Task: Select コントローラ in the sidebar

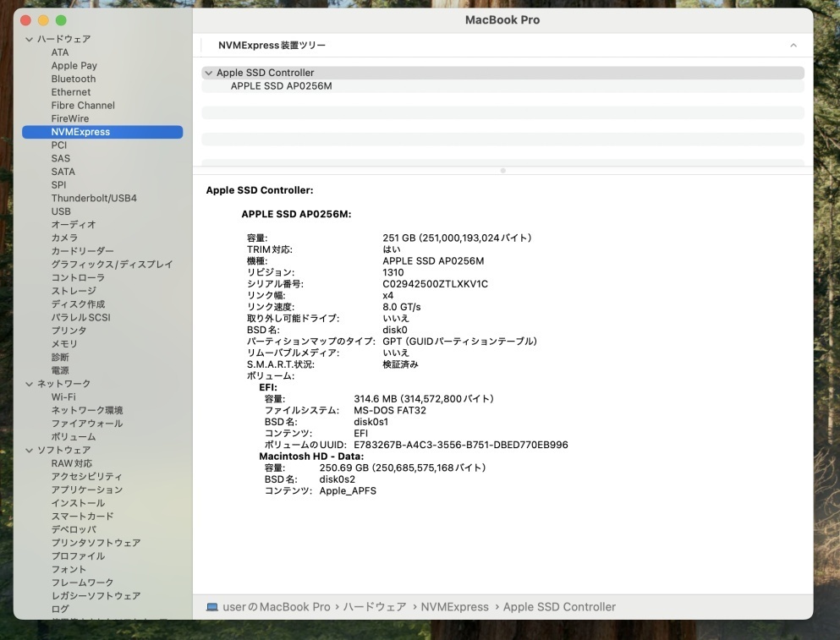Action: point(78,278)
